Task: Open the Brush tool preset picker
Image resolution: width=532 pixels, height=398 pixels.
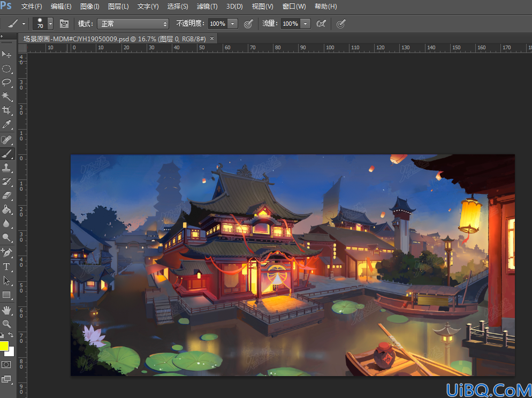Action: coord(16,24)
